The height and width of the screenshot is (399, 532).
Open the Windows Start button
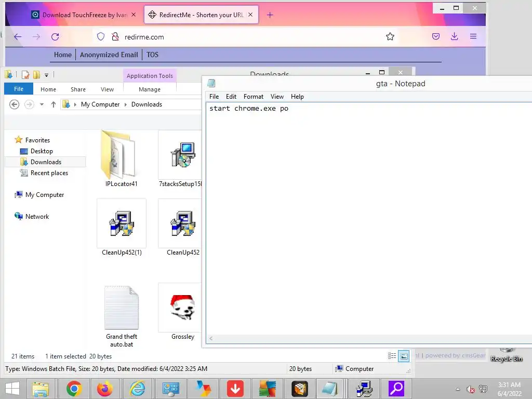(12, 389)
